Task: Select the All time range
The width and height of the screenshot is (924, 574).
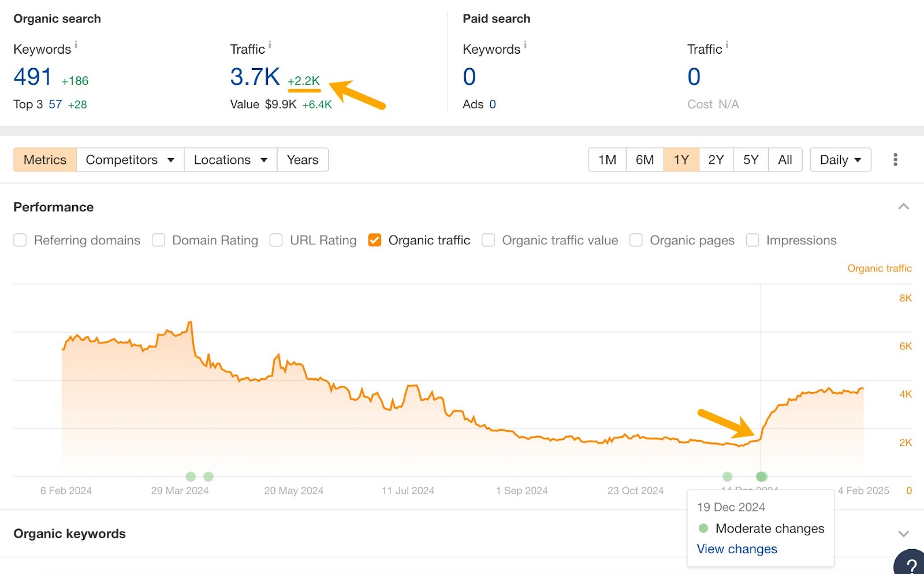Action: pyautogui.click(x=785, y=159)
